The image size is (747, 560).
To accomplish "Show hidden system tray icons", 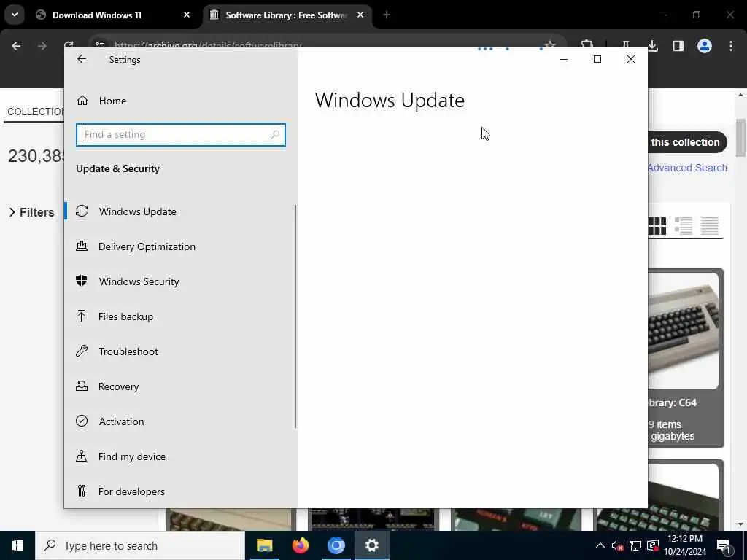I will [600, 545].
